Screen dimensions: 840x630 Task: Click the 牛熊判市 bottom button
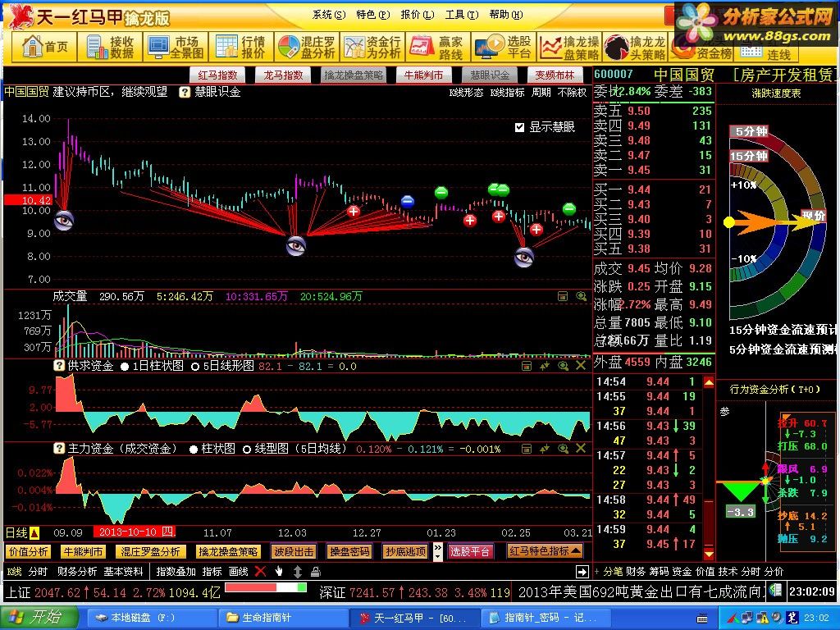pyautogui.click(x=83, y=551)
